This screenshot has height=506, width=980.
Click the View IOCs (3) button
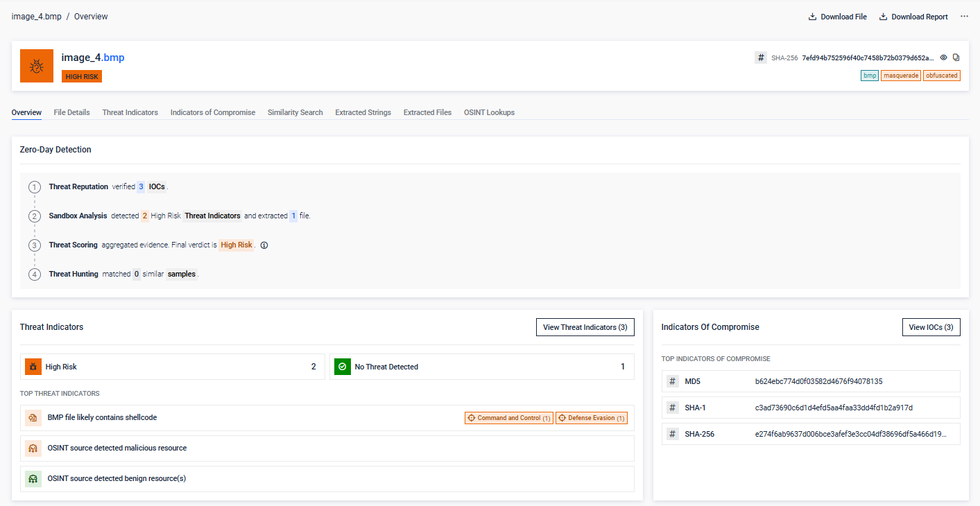931,327
